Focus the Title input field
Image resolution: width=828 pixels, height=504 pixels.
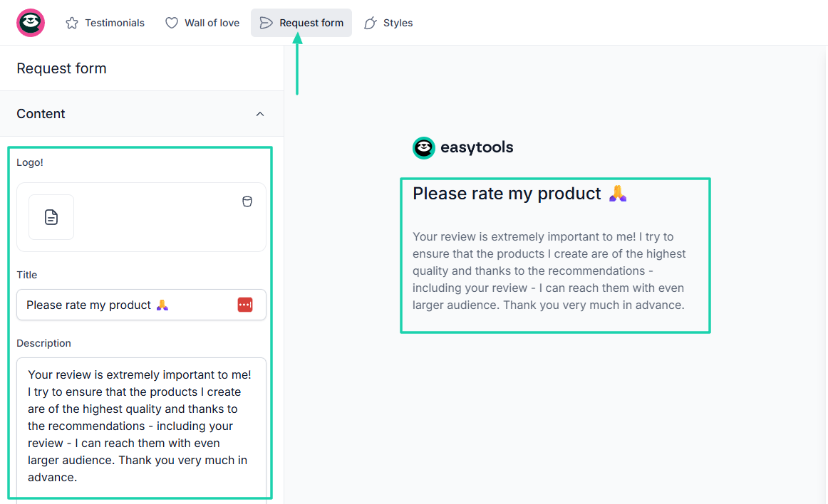click(121, 305)
